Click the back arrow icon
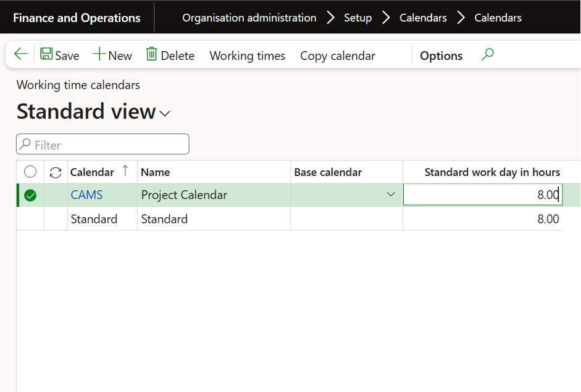The image size is (581, 392). click(20, 54)
